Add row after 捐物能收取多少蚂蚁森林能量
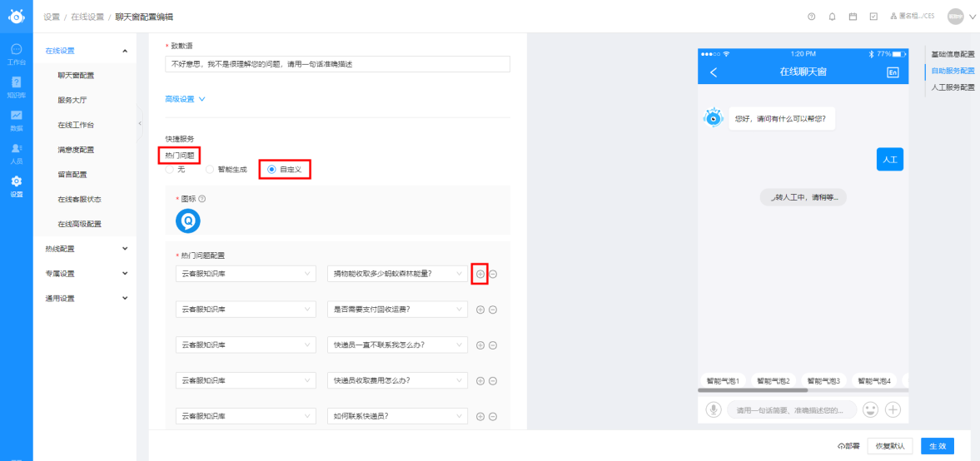This screenshot has width=980, height=461. [480, 274]
